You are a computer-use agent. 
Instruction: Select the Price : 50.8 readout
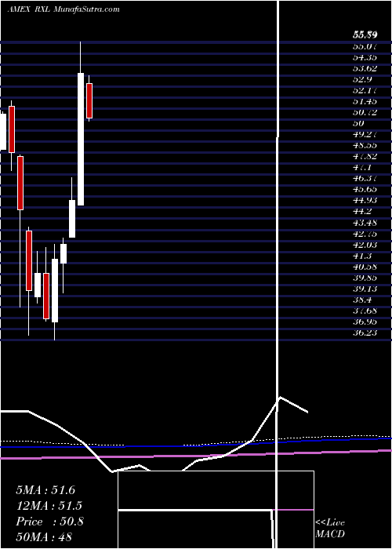[x=49, y=522]
